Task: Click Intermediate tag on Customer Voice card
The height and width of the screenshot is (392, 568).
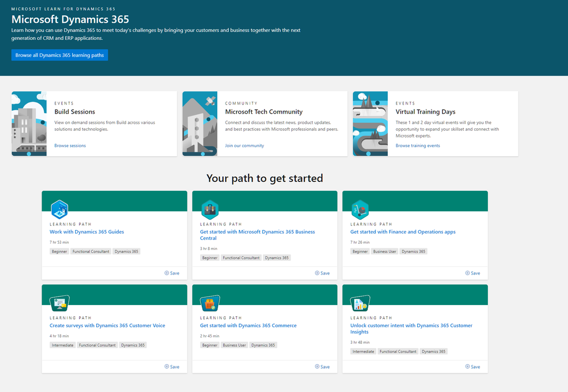Action: coord(63,345)
